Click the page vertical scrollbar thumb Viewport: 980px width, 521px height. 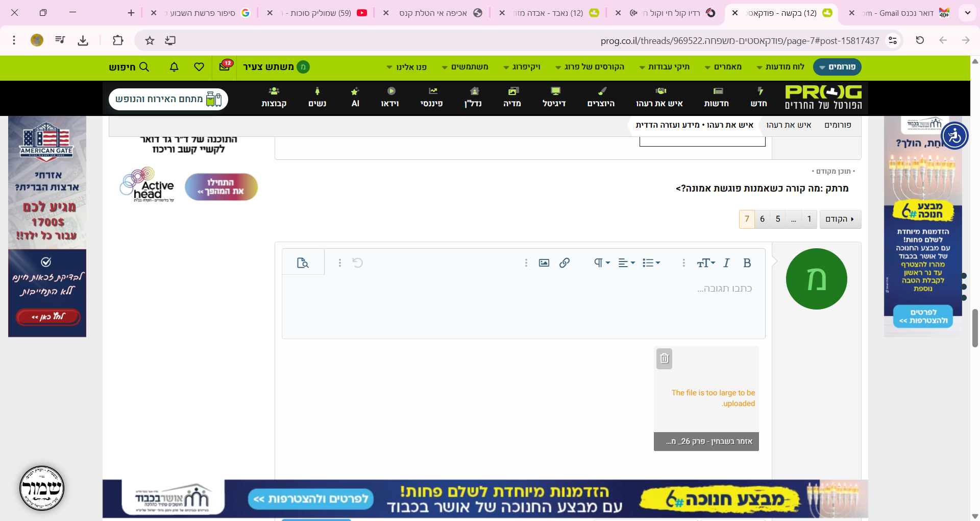click(x=975, y=328)
